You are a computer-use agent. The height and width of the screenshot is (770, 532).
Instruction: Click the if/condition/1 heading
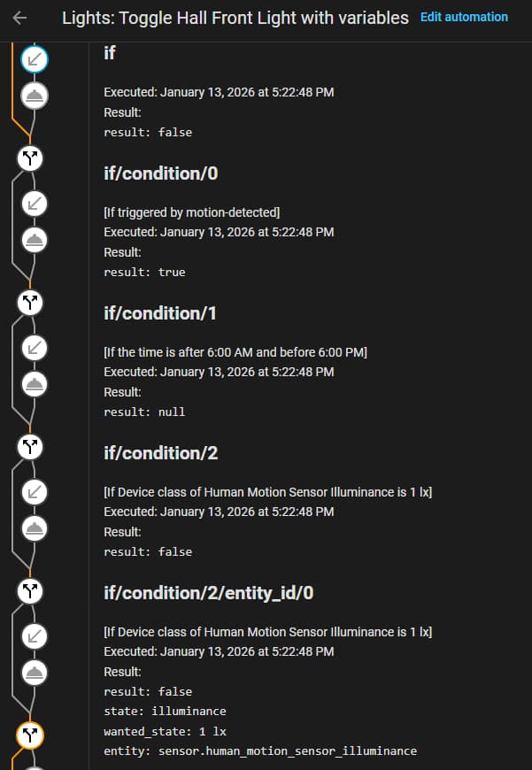coord(160,313)
